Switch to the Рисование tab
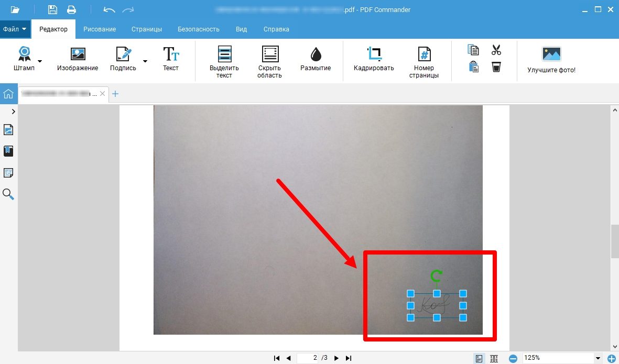Viewport: 619px width, 364px height. (x=100, y=29)
